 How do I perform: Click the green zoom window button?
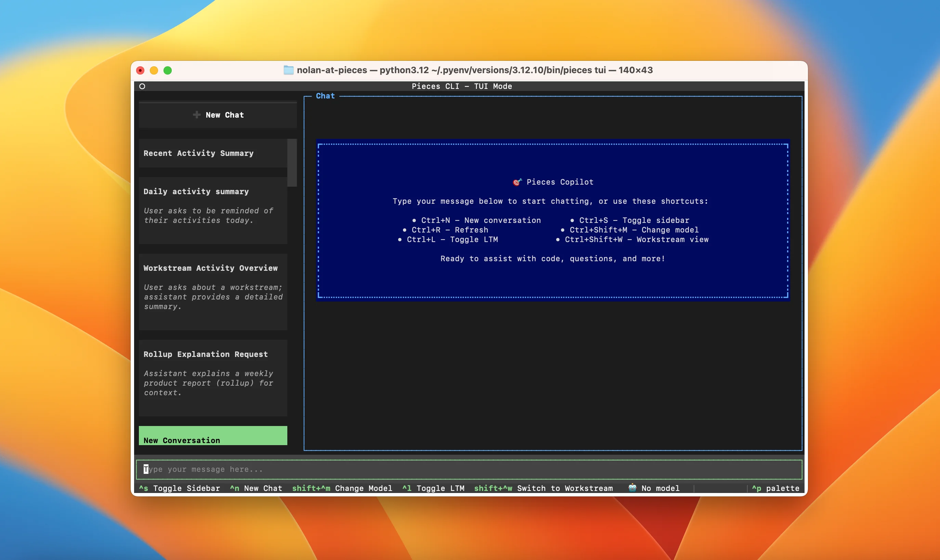(168, 70)
